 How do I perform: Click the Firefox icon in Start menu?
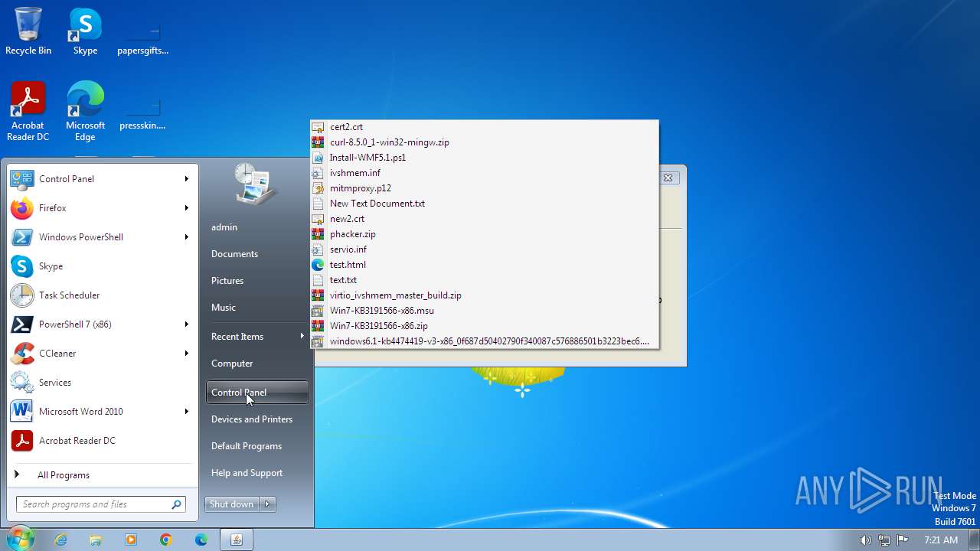(22, 208)
